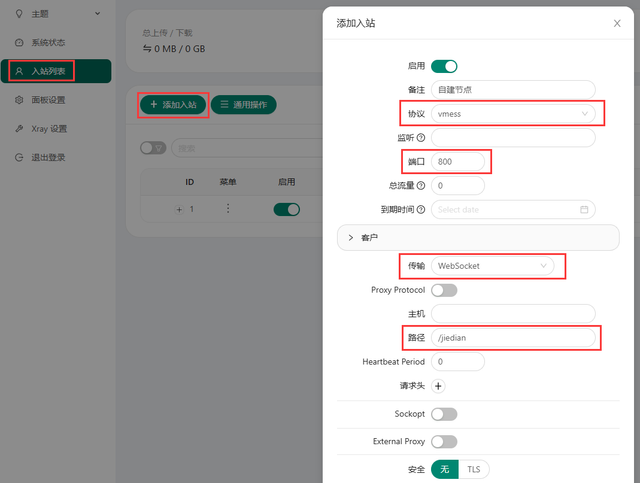Enable the Proxy Protocol switch
The width and height of the screenshot is (640, 483).
(x=444, y=290)
